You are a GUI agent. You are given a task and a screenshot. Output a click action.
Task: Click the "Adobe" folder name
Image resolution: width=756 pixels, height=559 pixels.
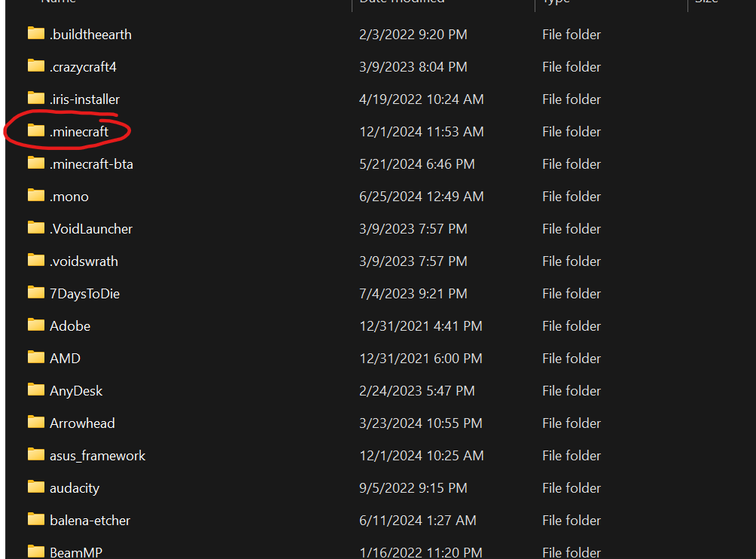click(70, 326)
